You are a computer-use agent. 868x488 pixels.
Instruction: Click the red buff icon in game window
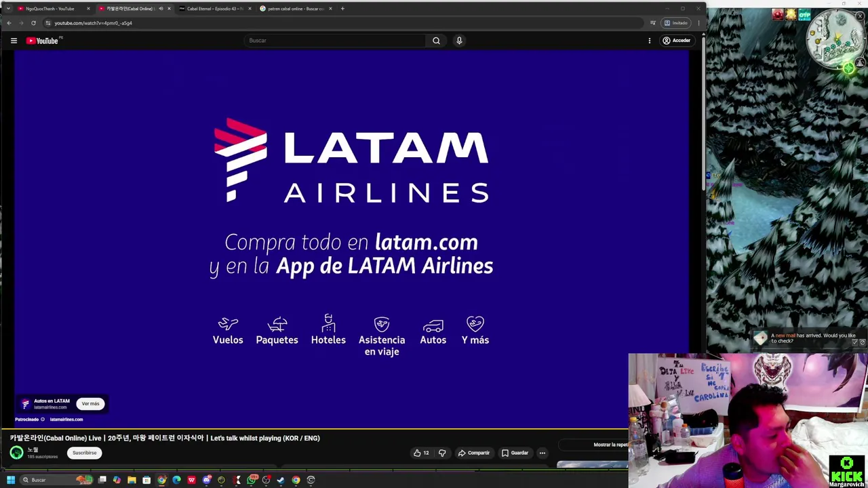tap(778, 14)
